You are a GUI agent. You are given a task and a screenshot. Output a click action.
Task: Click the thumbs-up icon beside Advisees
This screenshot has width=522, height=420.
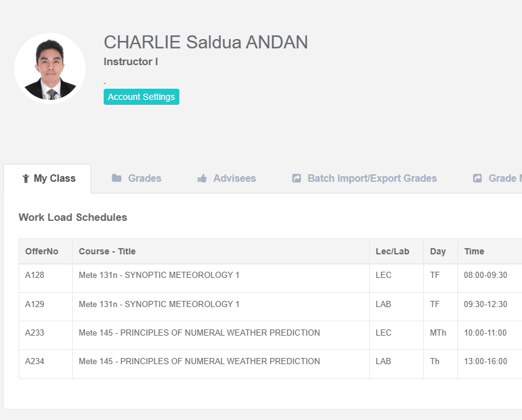[202, 179]
